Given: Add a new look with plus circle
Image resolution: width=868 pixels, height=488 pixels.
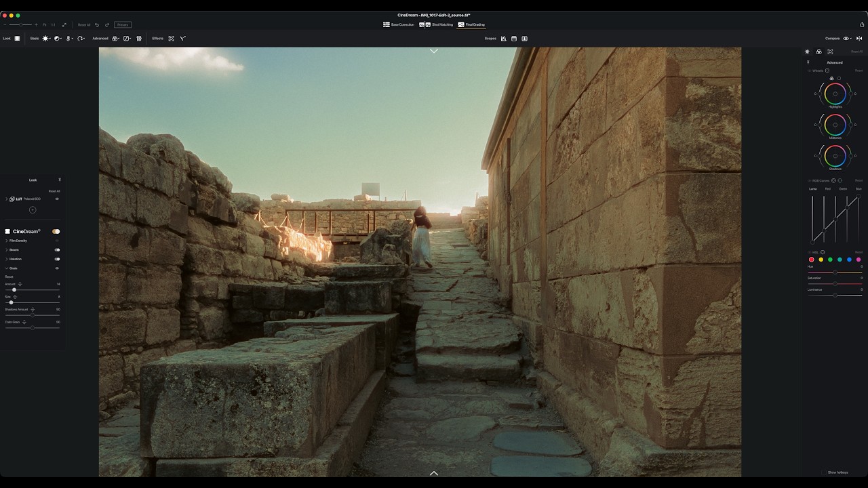Looking at the screenshot, I should click(x=33, y=210).
